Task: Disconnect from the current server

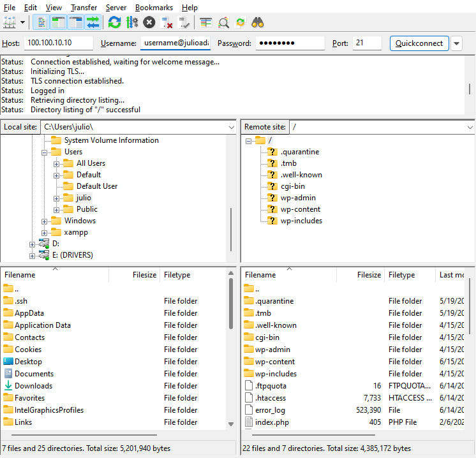Action: (167, 22)
